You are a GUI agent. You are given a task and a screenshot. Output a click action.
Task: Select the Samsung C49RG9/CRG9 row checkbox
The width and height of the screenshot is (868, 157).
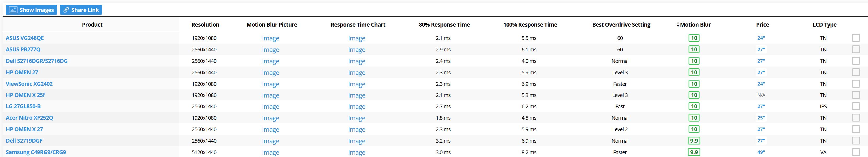(855, 152)
